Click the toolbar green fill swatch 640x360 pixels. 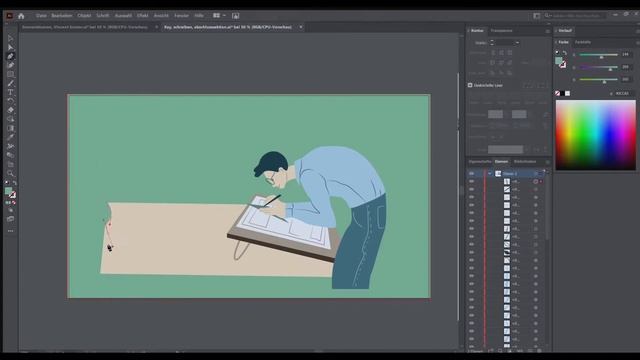point(9,191)
